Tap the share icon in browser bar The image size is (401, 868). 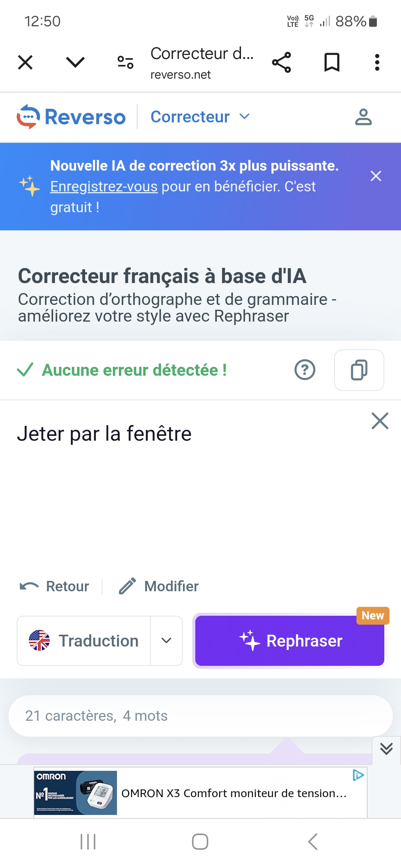[x=281, y=62]
